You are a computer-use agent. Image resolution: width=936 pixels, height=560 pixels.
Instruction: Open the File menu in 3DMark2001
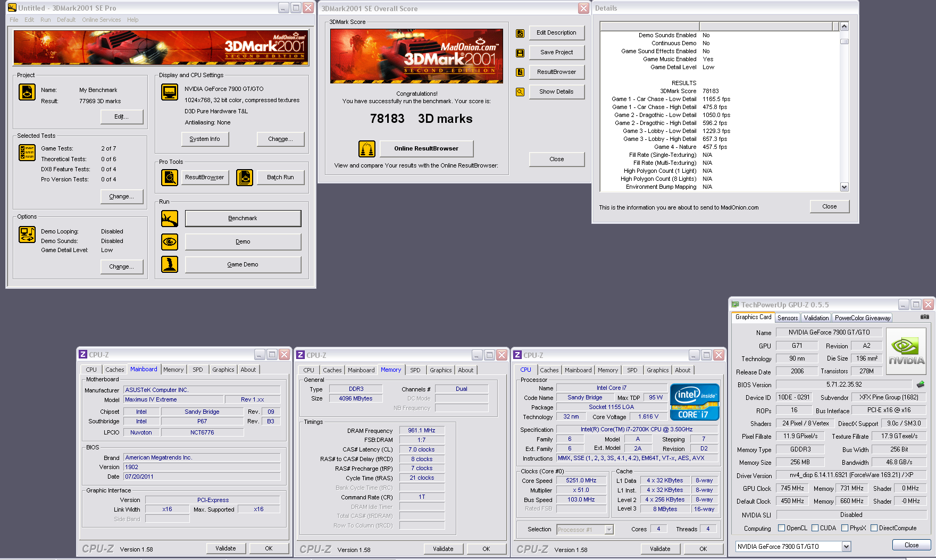[x=14, y=20]
